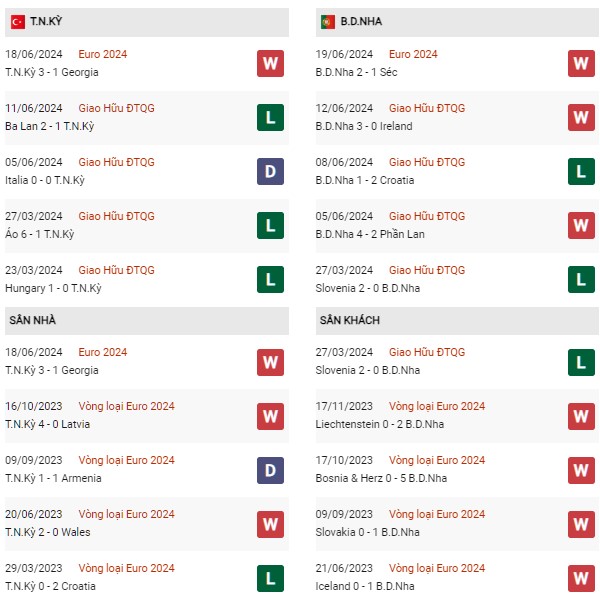This screenshot has height=600, width=600.
Task: Click D badge for T.N.Kỳ 1-1 Armenia
Action: coord(271,470)
